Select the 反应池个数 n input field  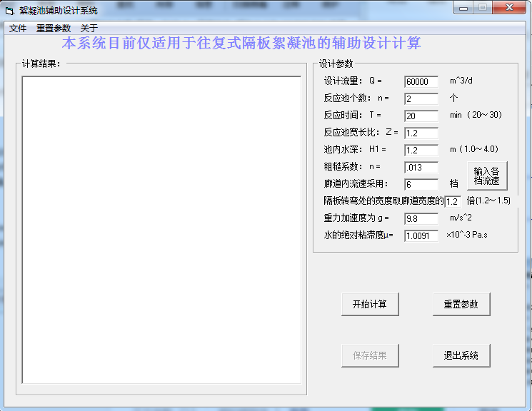pyautogui.click(x=421, y=99)
